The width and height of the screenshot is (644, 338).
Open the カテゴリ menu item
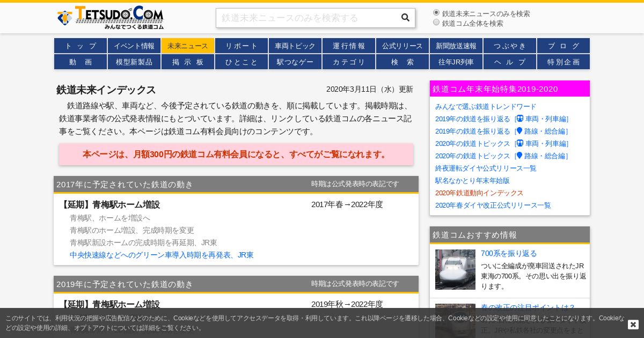pos(349,62)
